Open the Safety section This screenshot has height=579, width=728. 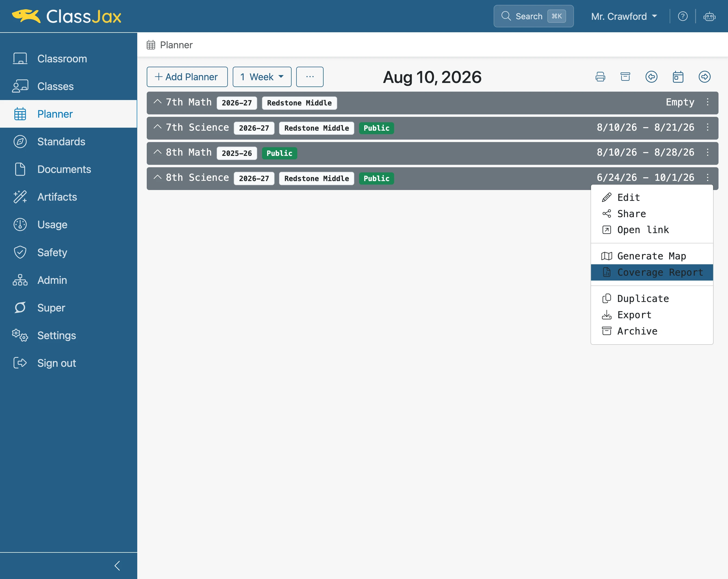(x=69, y=252)
